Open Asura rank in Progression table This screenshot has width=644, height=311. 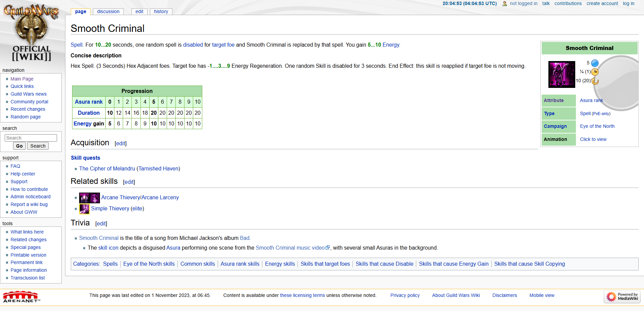[89, 102]
